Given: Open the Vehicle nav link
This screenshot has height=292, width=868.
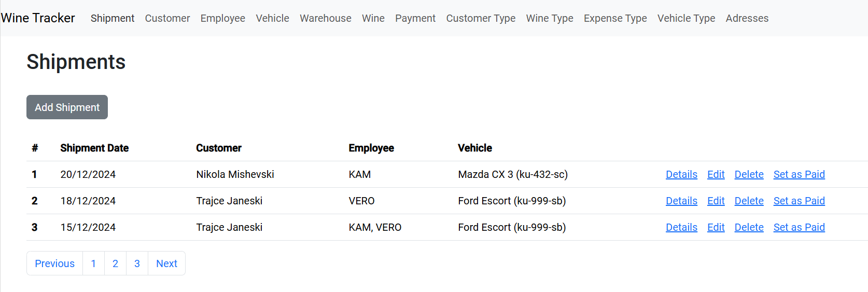Looking at the screenshot, I should [x=272, y=18].
